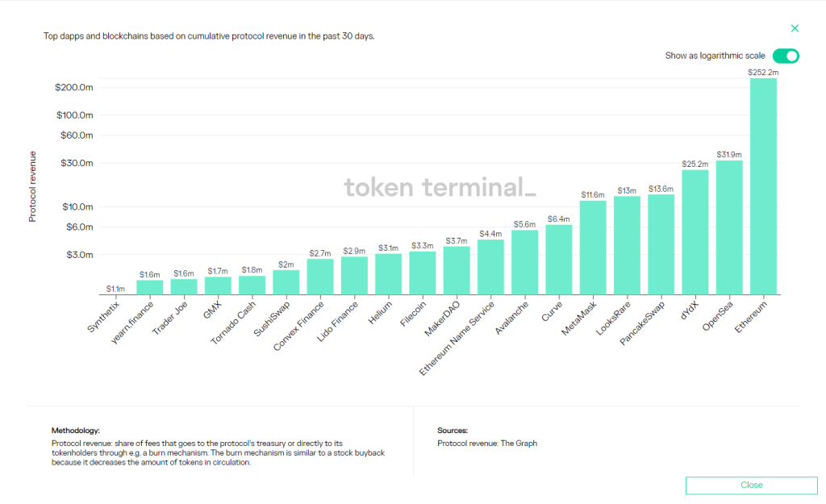The width and height of the screenshot is (826, 504).
Task: Select the OpenSea bar
Action: (729, 227)
